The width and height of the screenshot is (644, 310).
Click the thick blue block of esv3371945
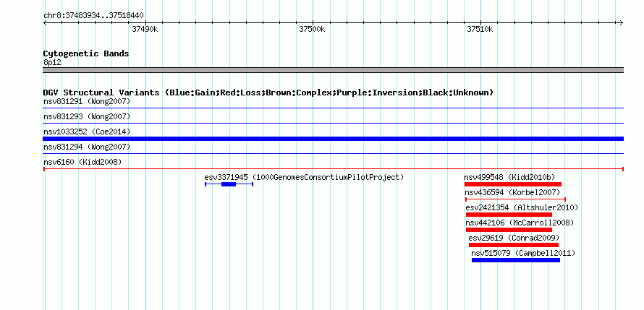[229, 184]
